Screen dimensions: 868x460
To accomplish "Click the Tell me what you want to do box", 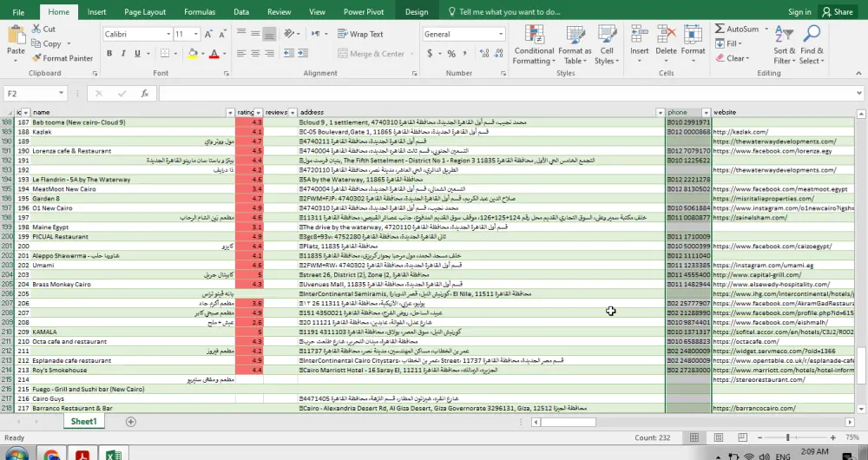I will pyautogui.click(x=503, y=11).
